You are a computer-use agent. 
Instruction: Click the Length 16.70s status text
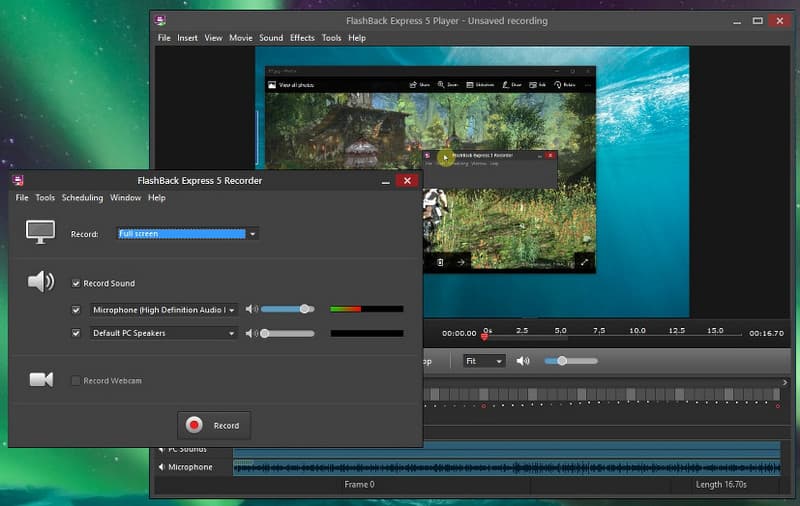click(x=721, y=485)
